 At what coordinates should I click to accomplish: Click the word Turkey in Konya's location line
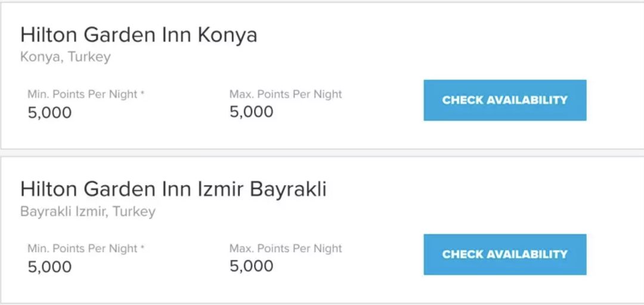89,57
